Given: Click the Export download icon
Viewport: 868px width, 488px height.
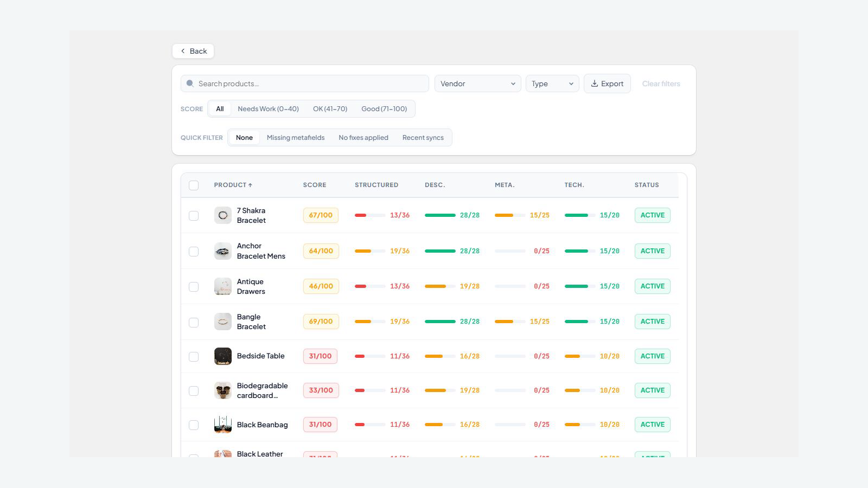Looking at the screenshot, I should [x=595, y=84].
